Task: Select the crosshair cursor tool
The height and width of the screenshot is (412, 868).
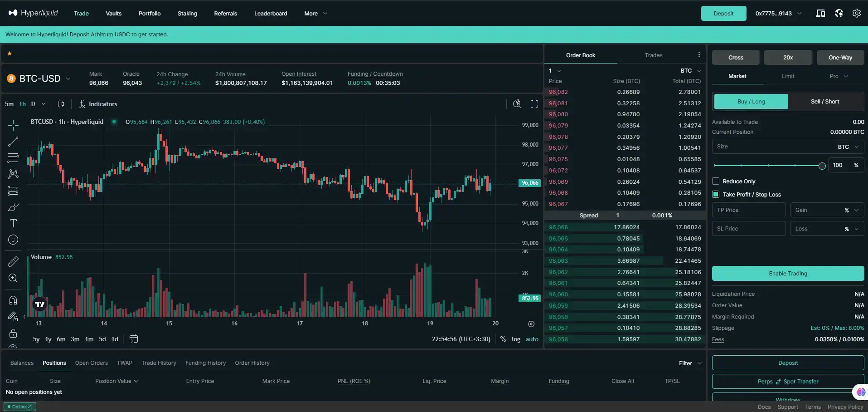Action: point(13,125)
